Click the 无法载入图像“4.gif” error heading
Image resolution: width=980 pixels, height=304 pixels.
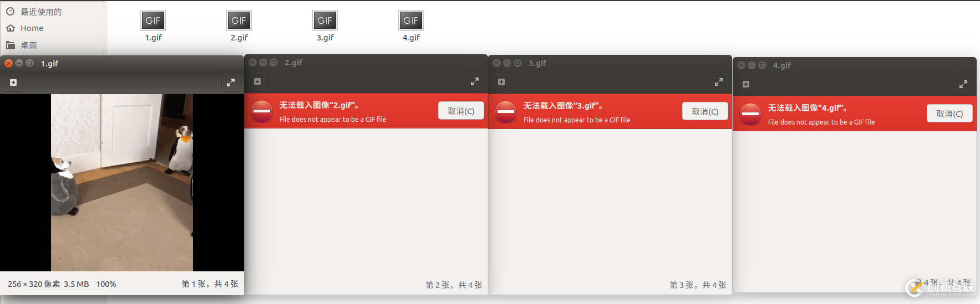808,108
